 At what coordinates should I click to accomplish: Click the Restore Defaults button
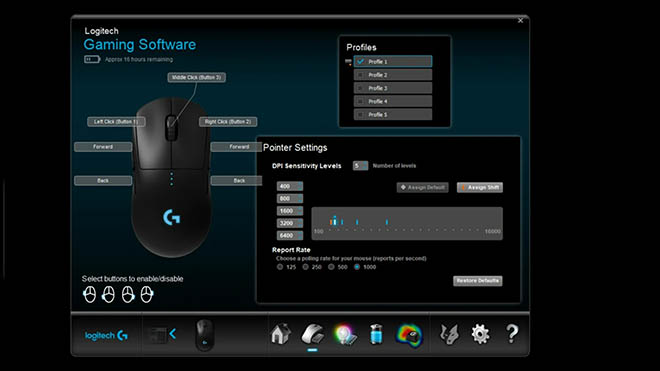478,281
